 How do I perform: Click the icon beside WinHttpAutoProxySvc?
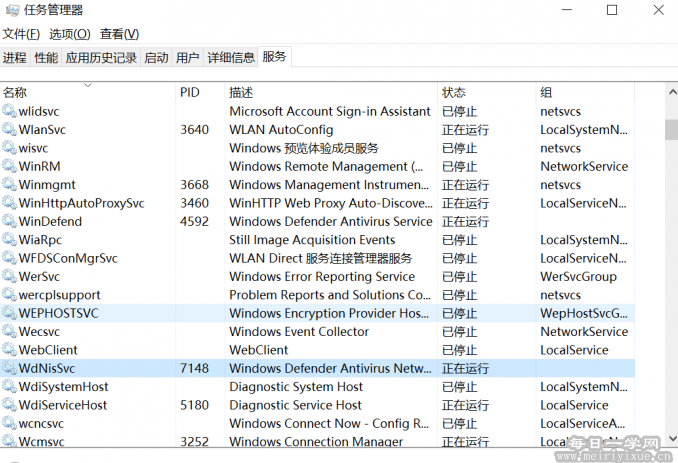click(9, 203)
